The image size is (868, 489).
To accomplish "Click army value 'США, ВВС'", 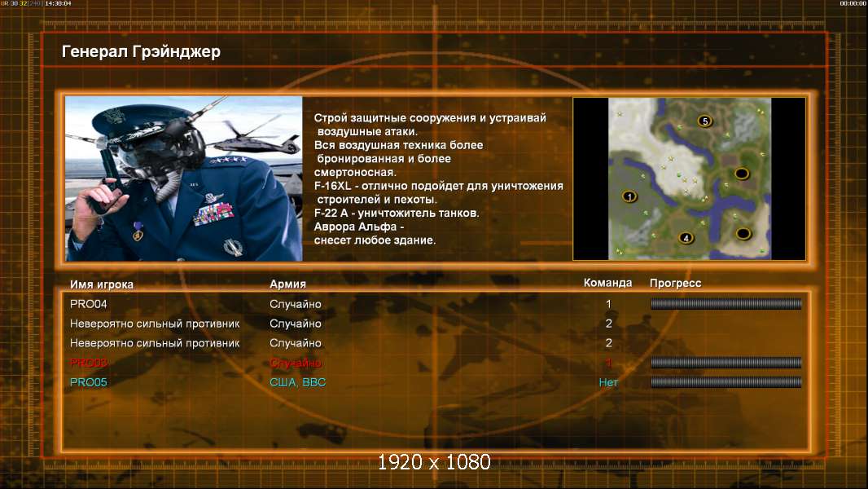I will pos(298,382).
